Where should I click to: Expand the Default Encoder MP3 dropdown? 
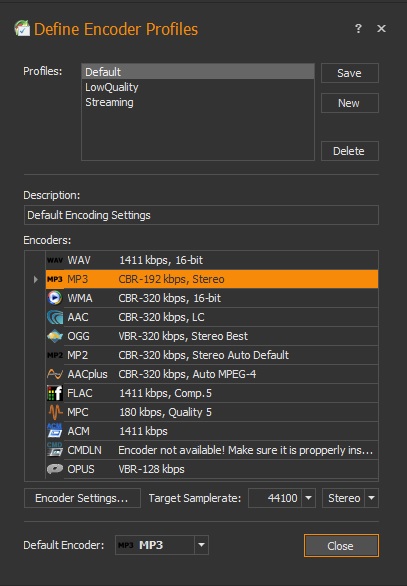pyautogui.click(x=201, y=545)
